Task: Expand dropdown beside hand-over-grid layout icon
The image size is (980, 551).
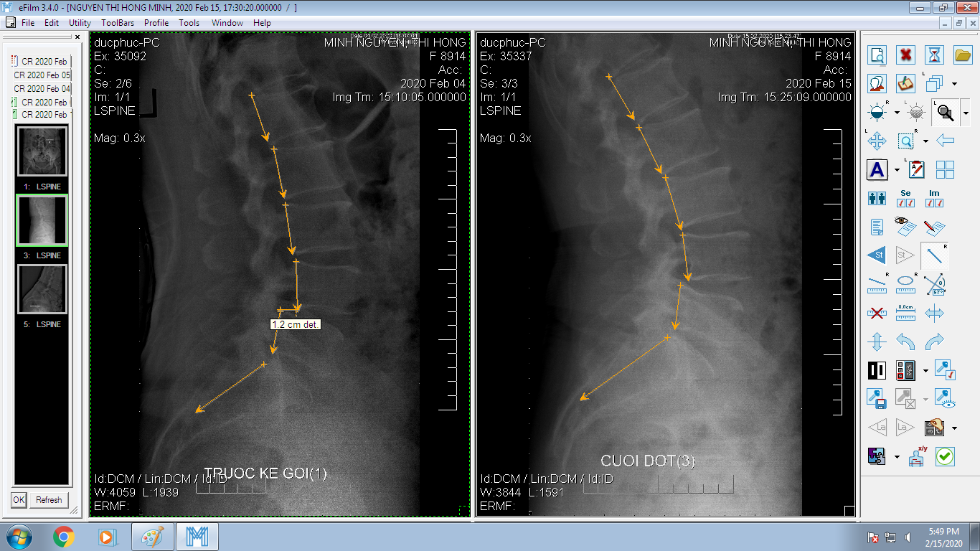Action: click(x=954, y=428)
